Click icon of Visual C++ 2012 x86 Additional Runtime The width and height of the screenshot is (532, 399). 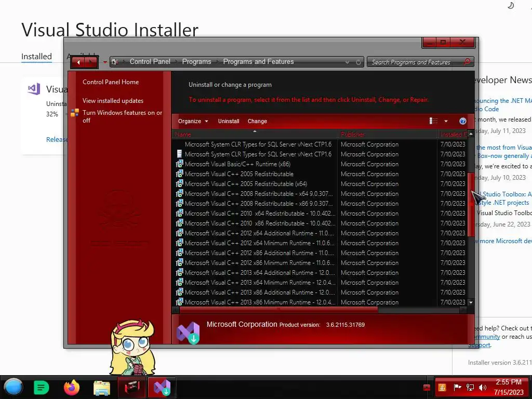tap(179, 253)
